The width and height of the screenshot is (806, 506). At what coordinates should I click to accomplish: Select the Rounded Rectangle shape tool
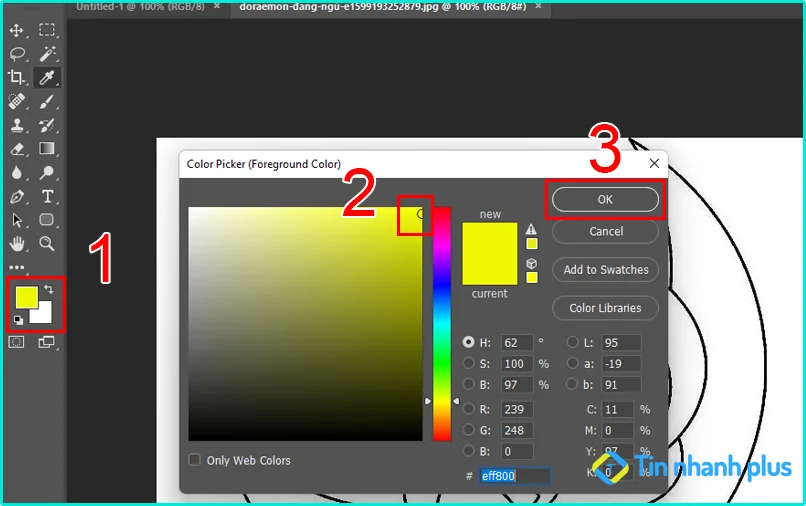coord(47,220)
